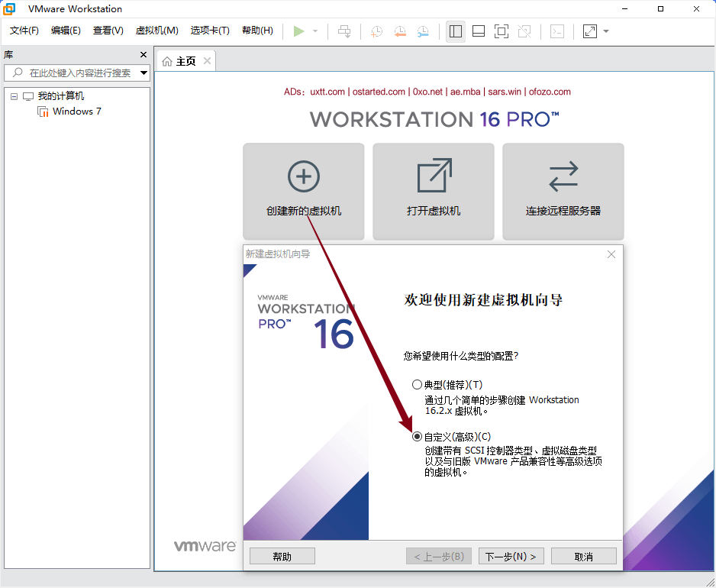Open the 选项卡(T) menu
This screenshot has height=588, width=716.
click(x=210, y=31)
